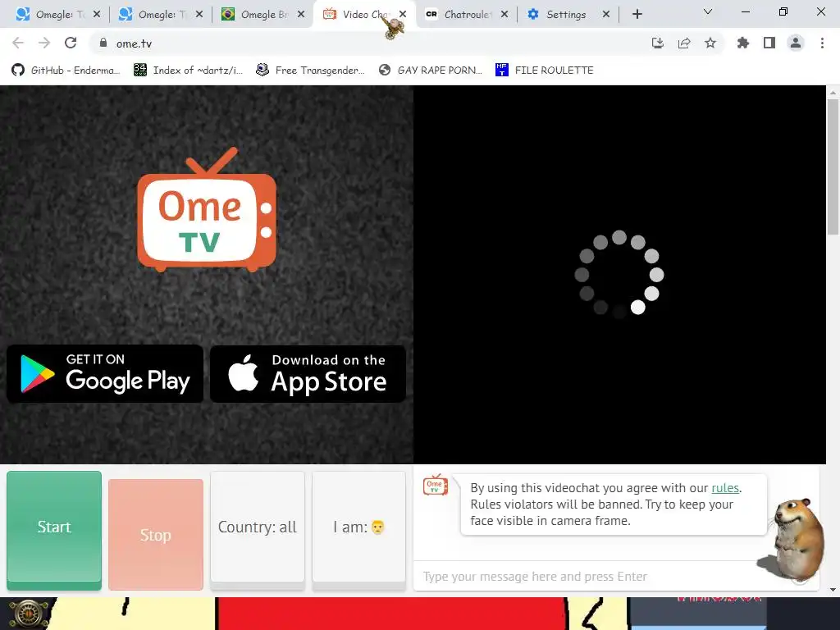Screen dimensions: 840x630
Task: Close the Chatroulette tab
Action: coord(504,15)
